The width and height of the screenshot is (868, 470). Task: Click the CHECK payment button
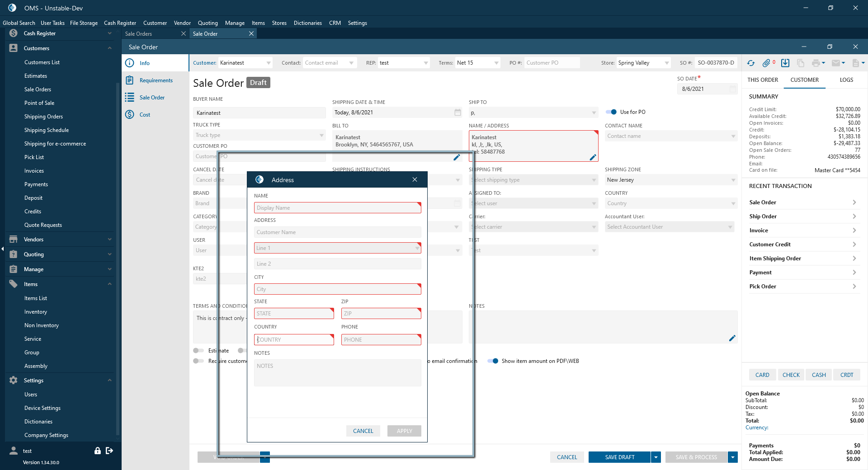tap(791, 375)
